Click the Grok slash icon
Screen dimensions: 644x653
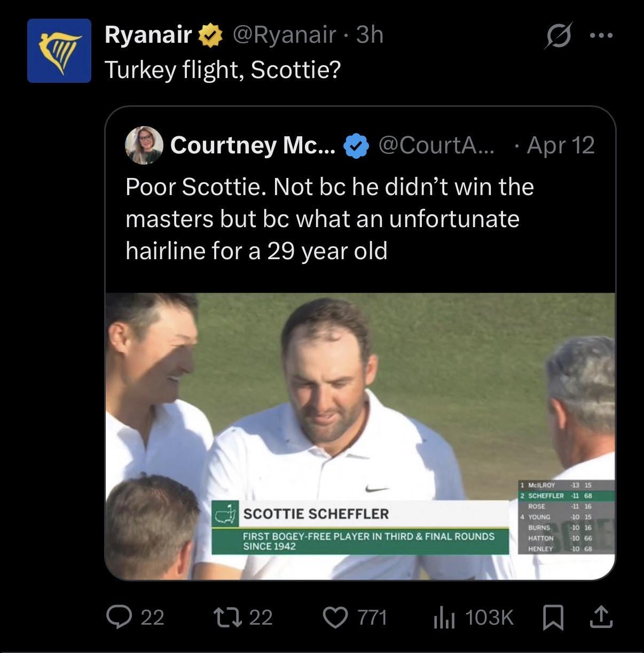[559, 35]
